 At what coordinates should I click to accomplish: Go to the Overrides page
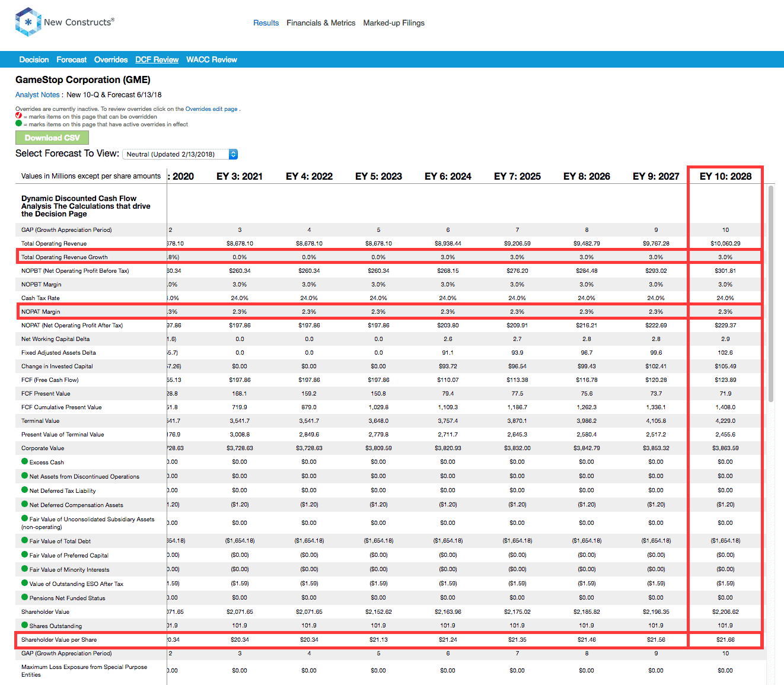pos(111,60)
